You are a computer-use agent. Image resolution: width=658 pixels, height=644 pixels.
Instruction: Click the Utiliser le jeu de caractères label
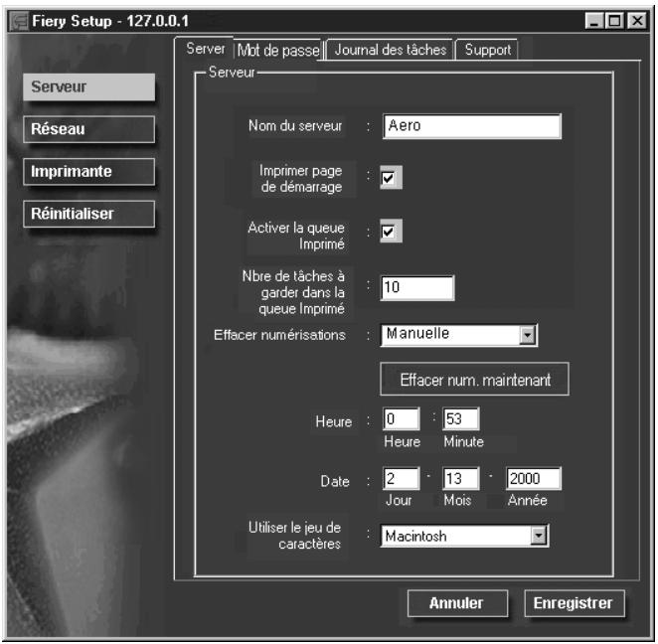click(x=294, y=536)
